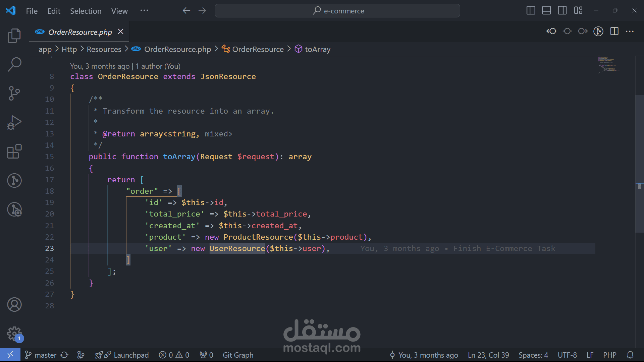644x362 pixels.
Task: Open Run and Debug view
Action: 14,123
